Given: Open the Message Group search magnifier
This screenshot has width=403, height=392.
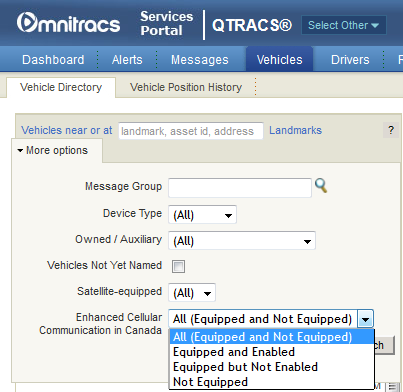Looking at the screenshot, I should tap(321, 186).
